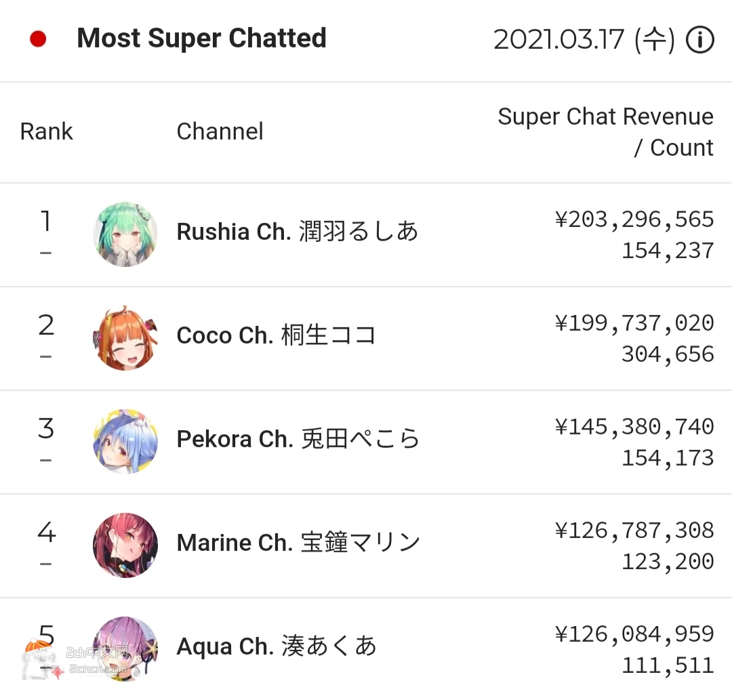Open the Aqua Ch. 湊あくあ channel link

[x=277, y=646]
